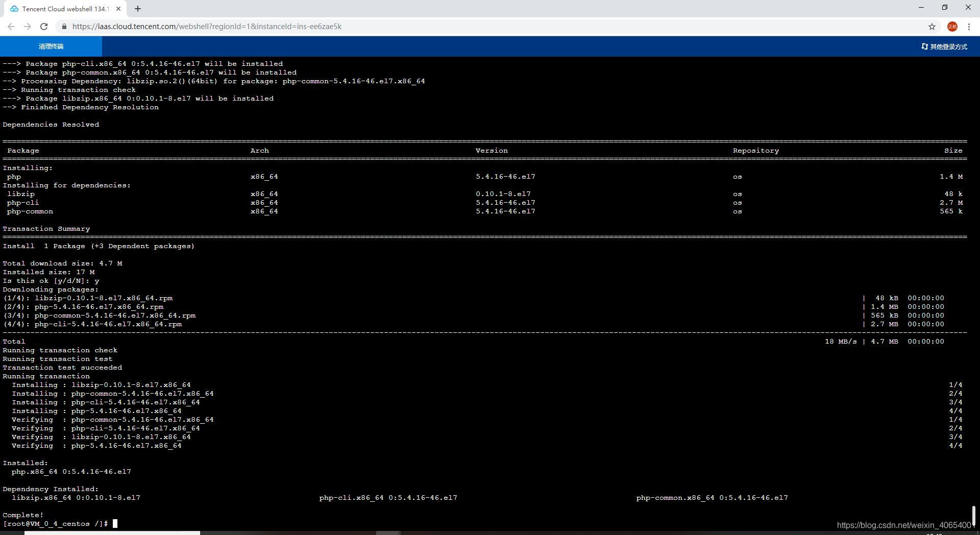Select the Tencent Cloud webshell tab

[x=65, y=9]
